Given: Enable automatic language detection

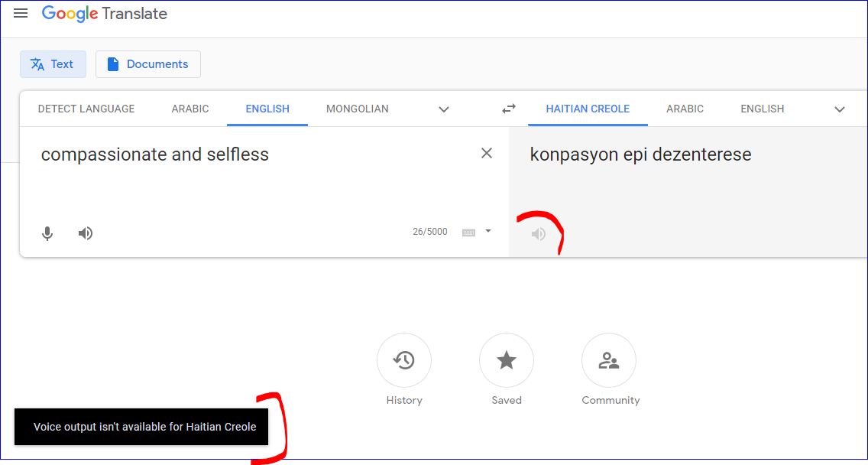Looking at the screenshot, I should [86, 109].
